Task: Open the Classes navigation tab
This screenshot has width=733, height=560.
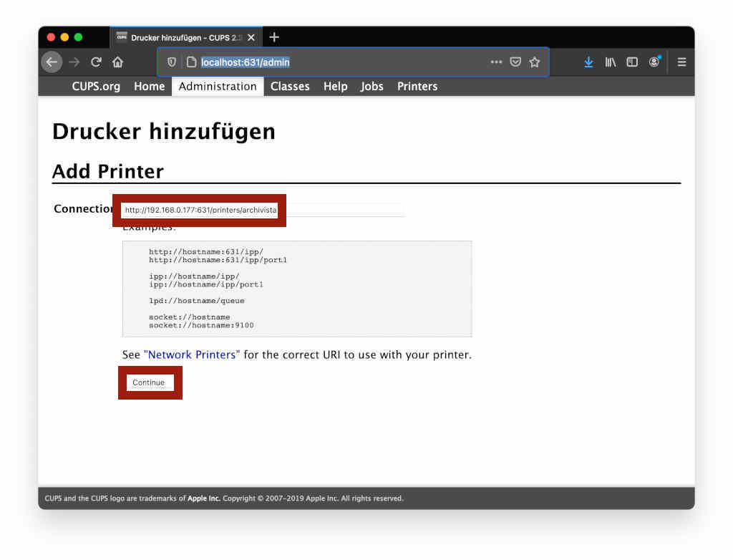Action: point(290,86)
